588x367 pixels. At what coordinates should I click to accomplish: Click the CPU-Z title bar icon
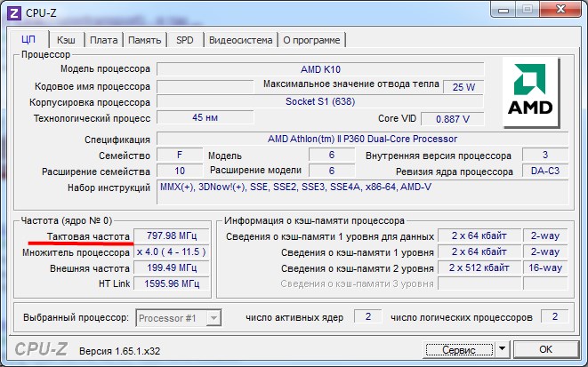(x=14, y=12)
